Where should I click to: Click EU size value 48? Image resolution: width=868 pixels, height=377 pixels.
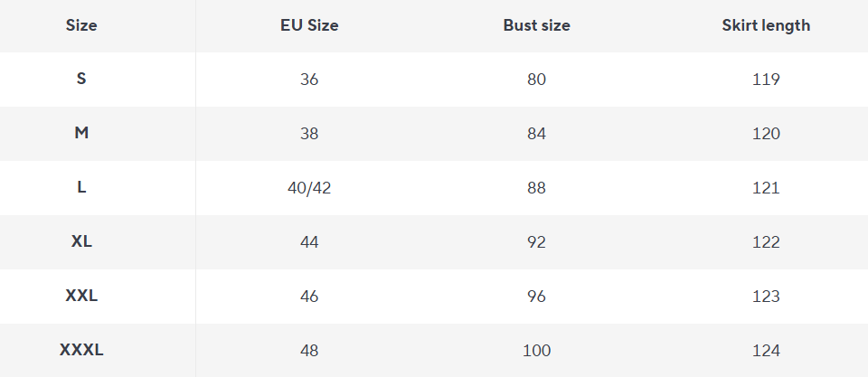pos(309,351)
